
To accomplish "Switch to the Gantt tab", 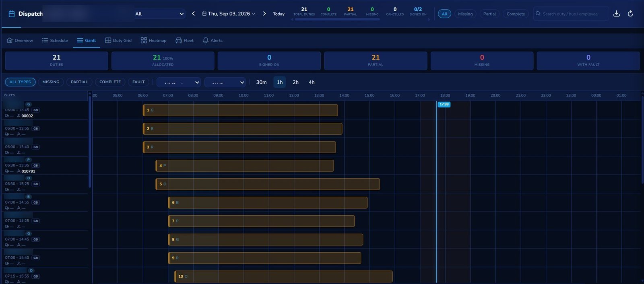I will click(x=87, y=40).
